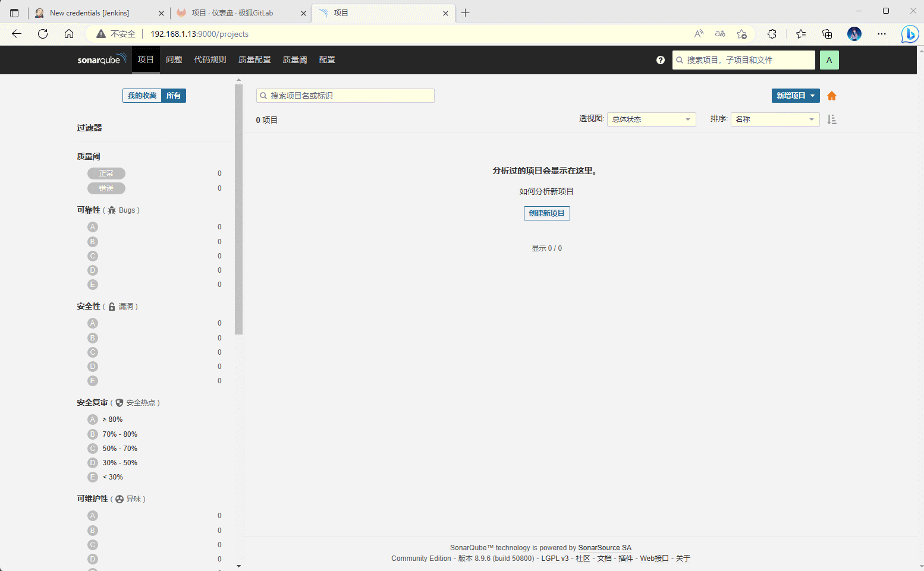This screenshot has width=924, height=571.
Task: Open the 社区 community link
Action: 583,559
